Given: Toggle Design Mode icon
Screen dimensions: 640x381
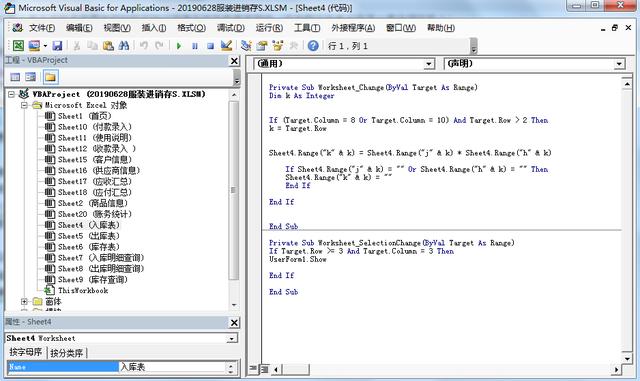Looking at the screenshot, I should coord(226,45).
